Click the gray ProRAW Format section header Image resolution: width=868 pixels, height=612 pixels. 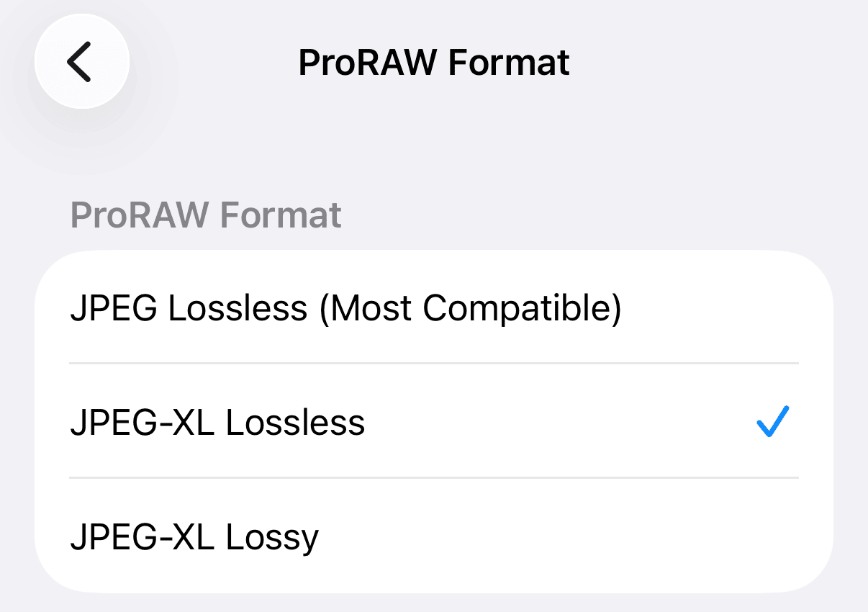pyautogui.click(x=206, y=215)
